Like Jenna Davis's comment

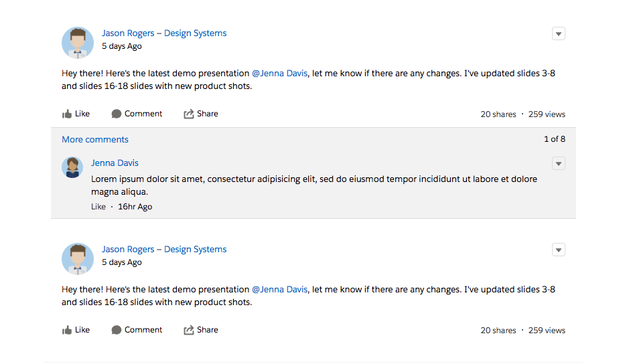(x=98, y=207)
